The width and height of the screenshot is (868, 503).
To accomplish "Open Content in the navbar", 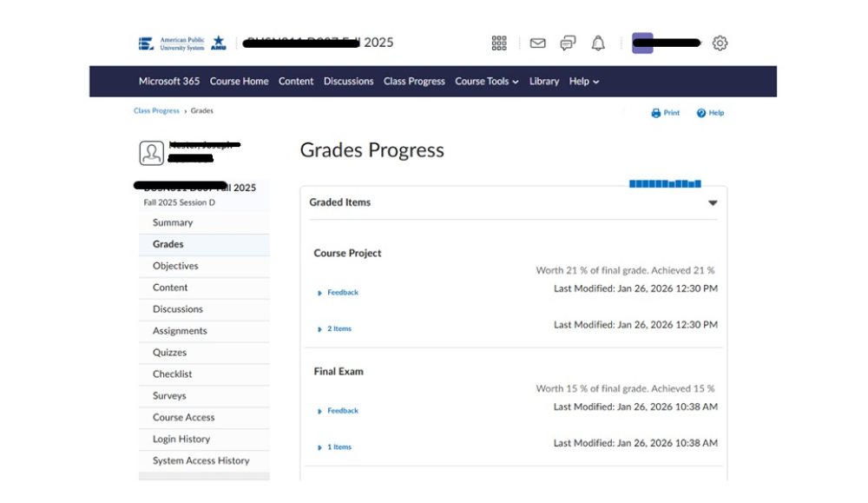I will click(296, 82).
